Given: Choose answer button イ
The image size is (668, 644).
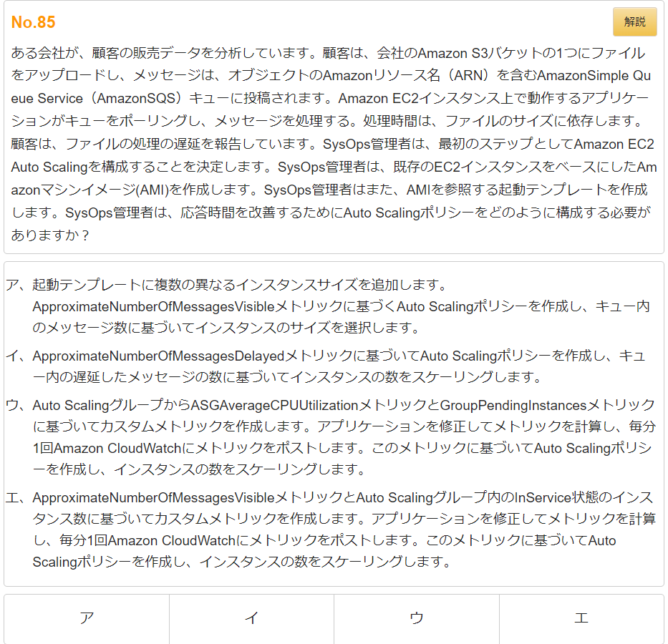Looking at the screenshot, I should coord(251,618).
